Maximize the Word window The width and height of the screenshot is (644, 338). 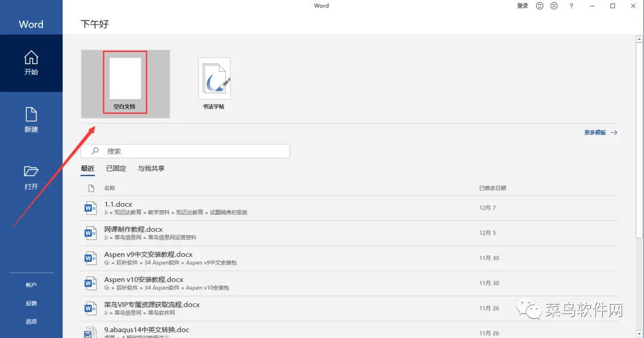tap(612, 6)
